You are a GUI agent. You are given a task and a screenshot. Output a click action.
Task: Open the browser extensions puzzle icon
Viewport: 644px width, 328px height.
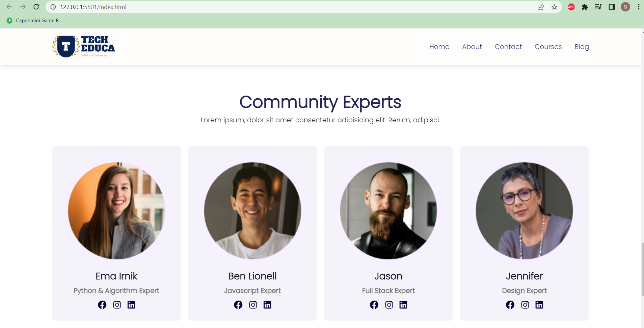[585, 7]
